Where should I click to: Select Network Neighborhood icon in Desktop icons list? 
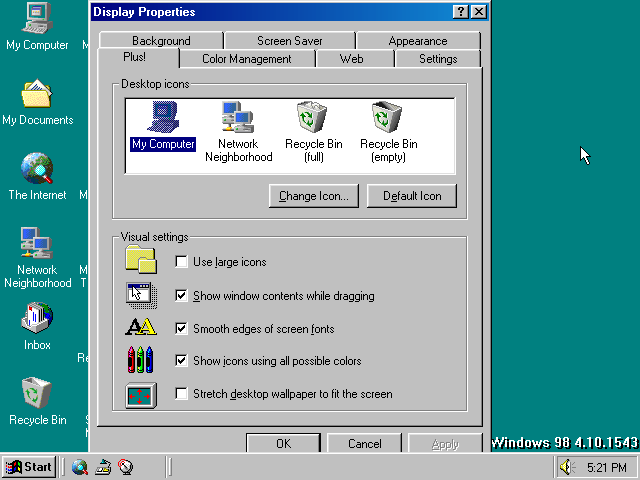[x=238, y=131]
